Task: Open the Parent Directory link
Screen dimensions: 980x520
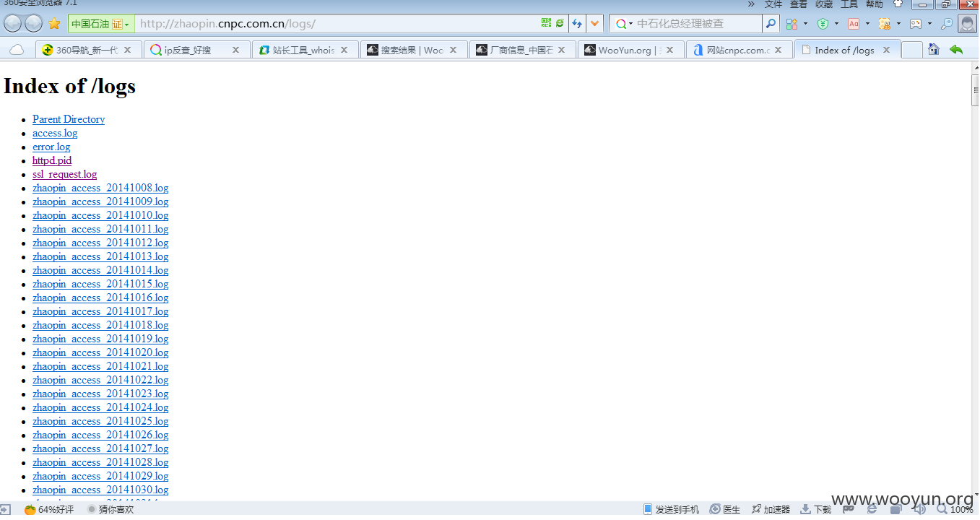Action: tap(69, 119)
